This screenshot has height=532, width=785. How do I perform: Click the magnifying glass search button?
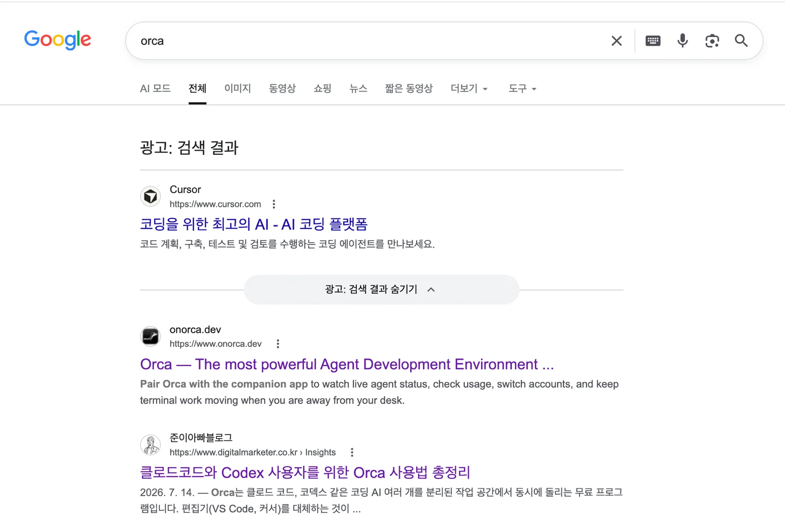(x=741, y=41)
